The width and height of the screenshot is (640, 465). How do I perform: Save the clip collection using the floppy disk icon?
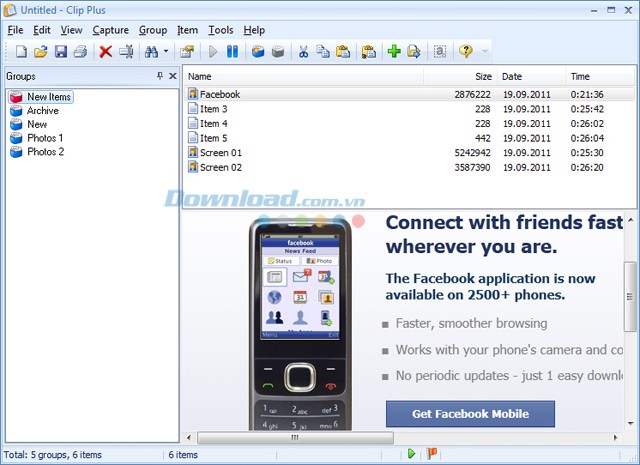(x=61, y=51)
